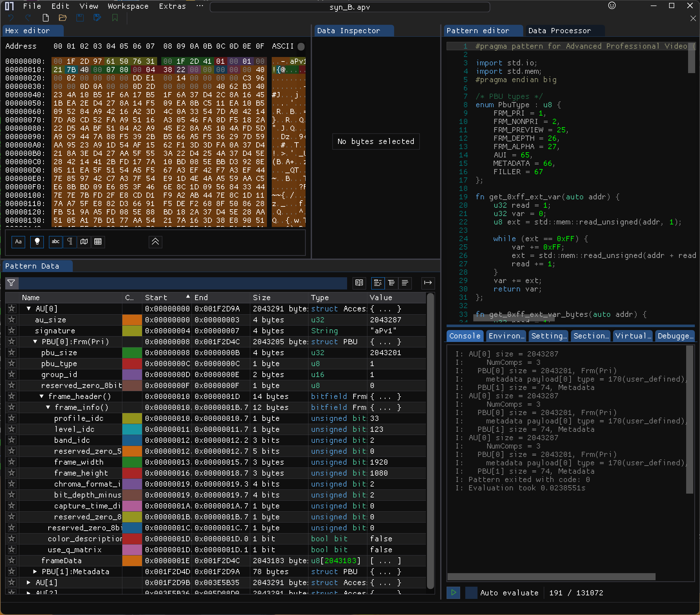Screen dimensions: 700x615
Task: Collapse the AU[0] tree node
Action: click(29, 309)
